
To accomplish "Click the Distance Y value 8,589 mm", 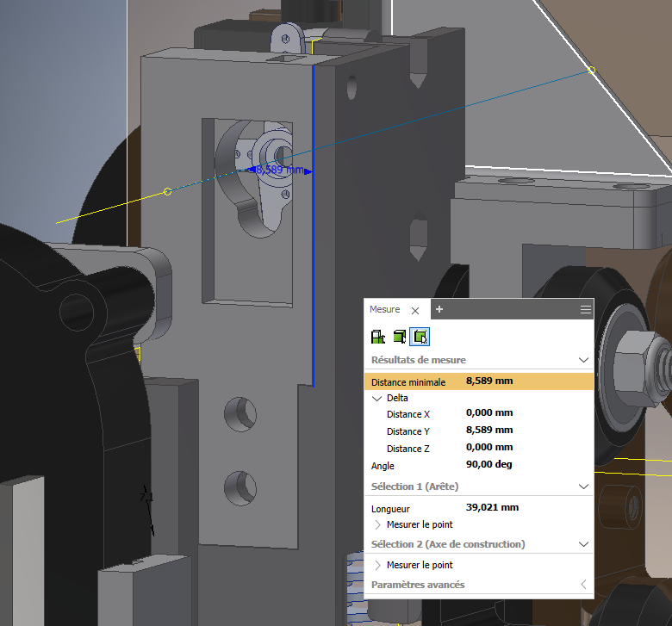I will (489, 431).
